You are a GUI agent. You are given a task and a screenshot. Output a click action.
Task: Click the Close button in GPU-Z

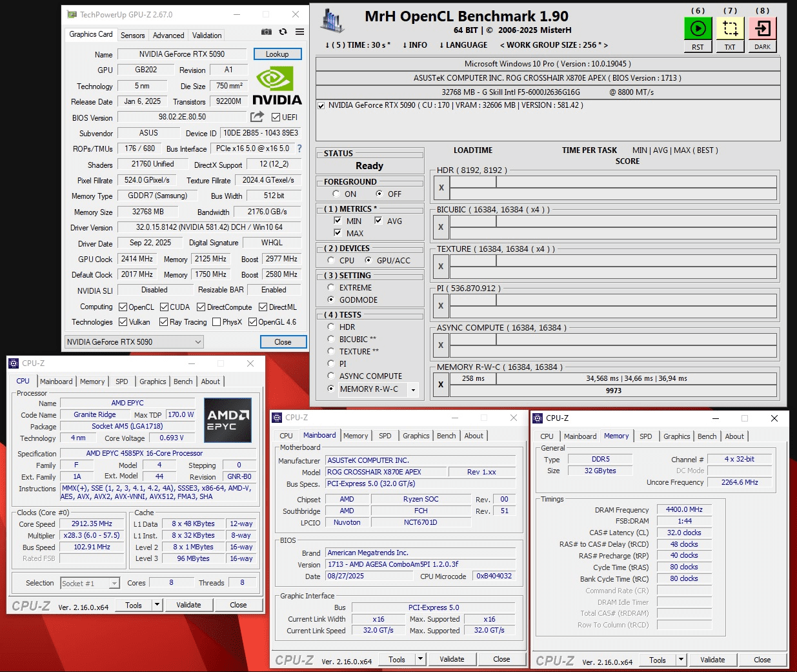pos(283,342)
